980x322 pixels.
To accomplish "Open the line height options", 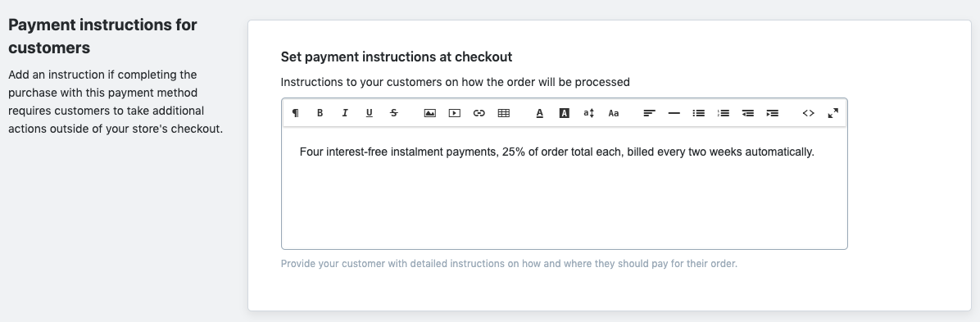I will (x=589, y=113).
